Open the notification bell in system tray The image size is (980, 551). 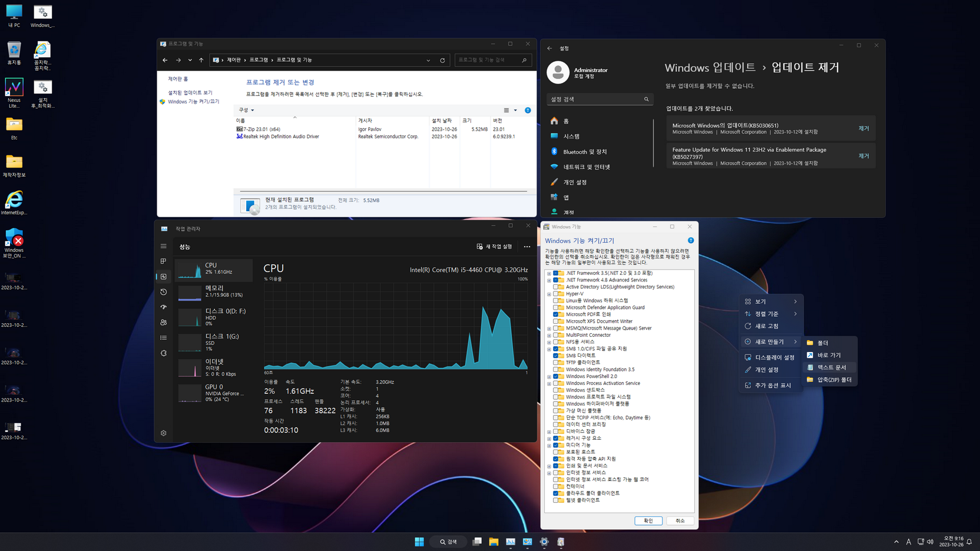969,542
